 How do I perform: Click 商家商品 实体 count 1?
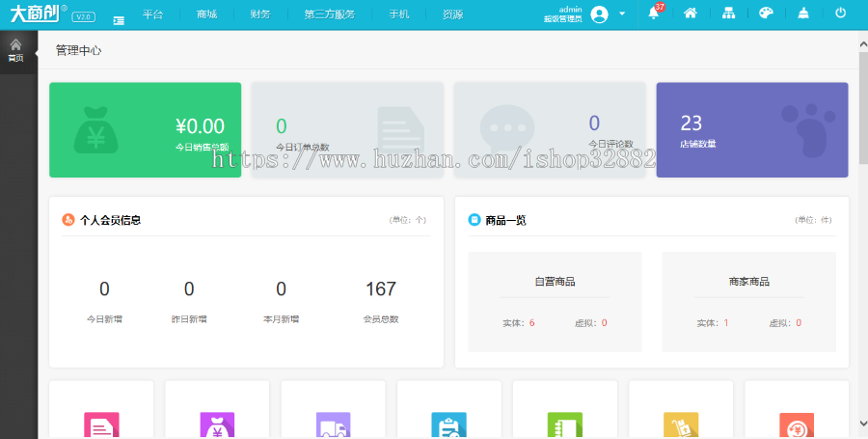[x=725, y=323]
